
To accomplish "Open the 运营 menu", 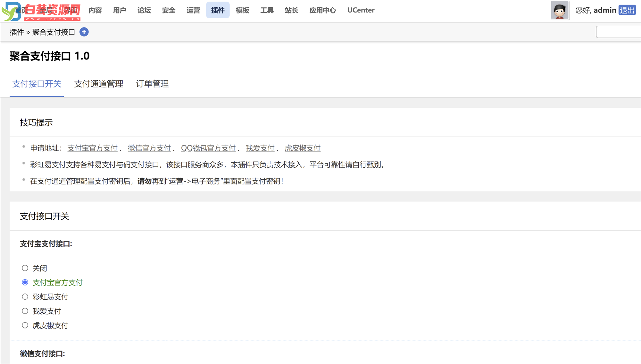I will coord(193,10).
